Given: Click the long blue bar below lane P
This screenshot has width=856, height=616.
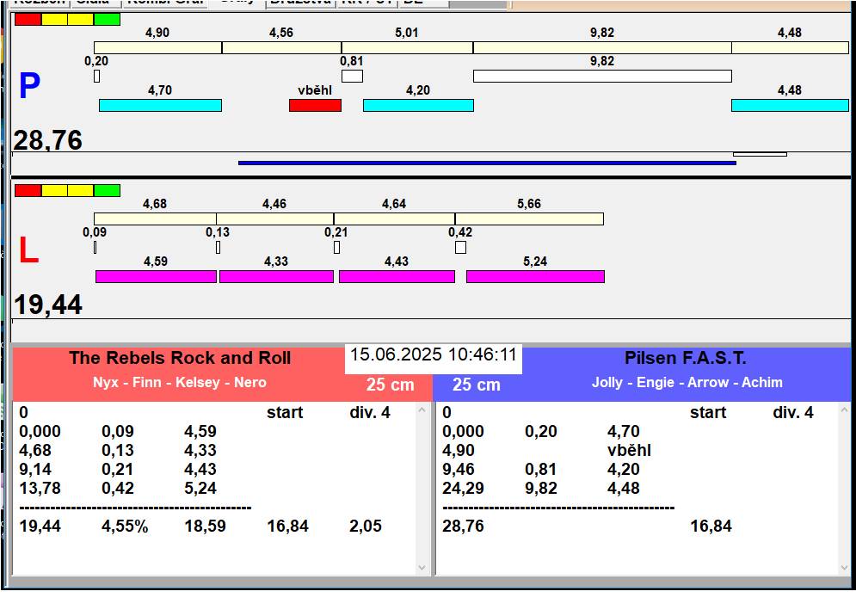Looking at the screenshot, I should coord(487,162).
